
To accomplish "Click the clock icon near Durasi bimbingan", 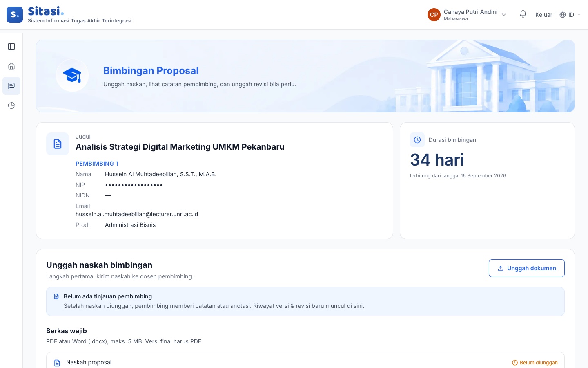I will pyautogui.click(x=417, y=140).
